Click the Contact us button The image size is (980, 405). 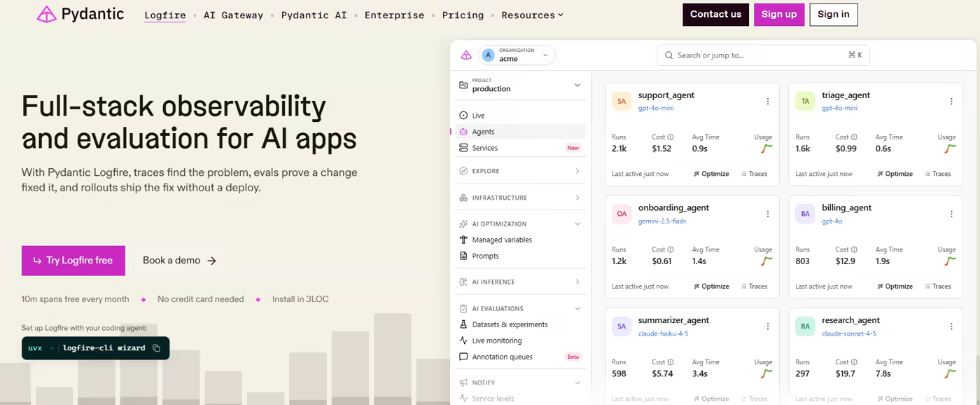click(x=715, y=15)
